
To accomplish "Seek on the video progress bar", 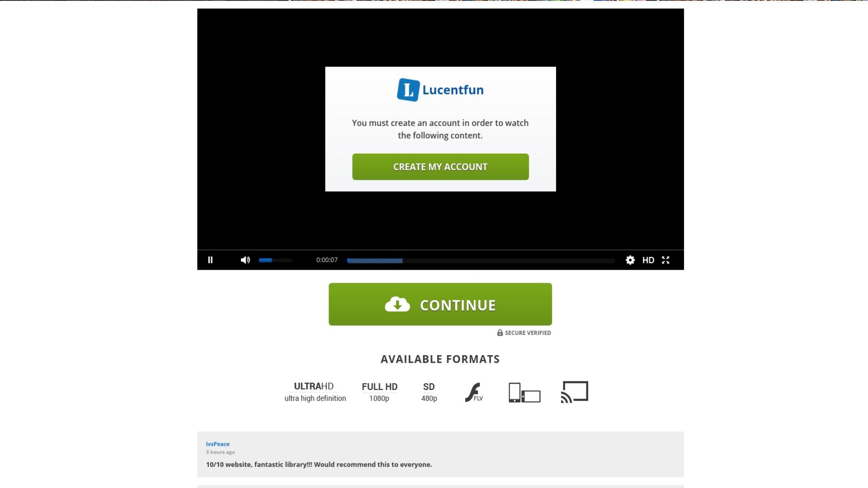I will [x=481, y=261].
